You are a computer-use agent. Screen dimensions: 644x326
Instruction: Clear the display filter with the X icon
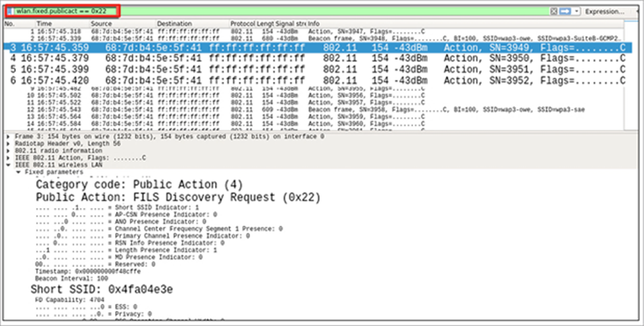[x=554, y=12]
